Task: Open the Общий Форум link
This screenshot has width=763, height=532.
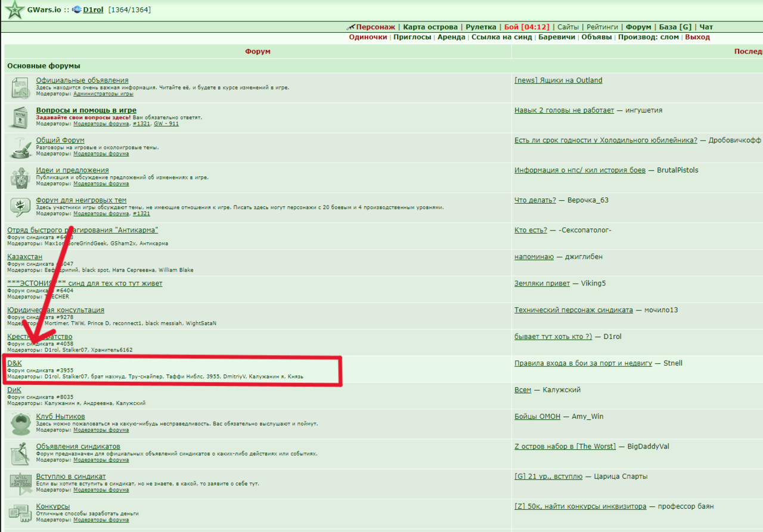Action: (x=60, y=140)
